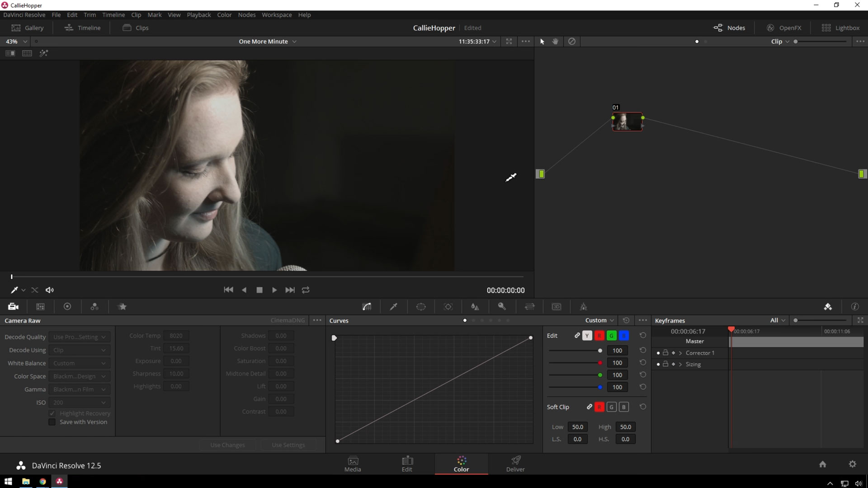This screenshot has height=488, width=868.
Task: Open the RGB Mixer palette icon
Action: 94,307
